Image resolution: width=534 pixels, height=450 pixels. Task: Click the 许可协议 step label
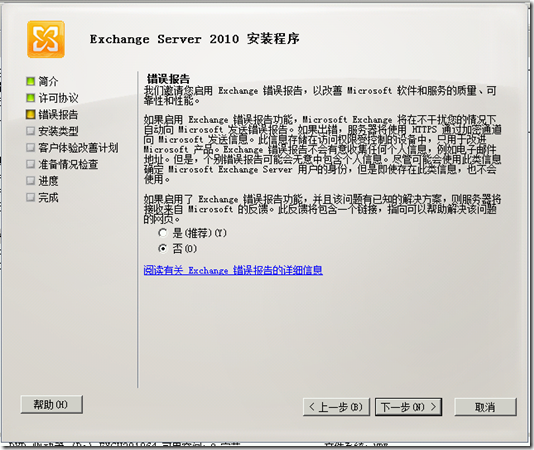click(x=58, y=98)
